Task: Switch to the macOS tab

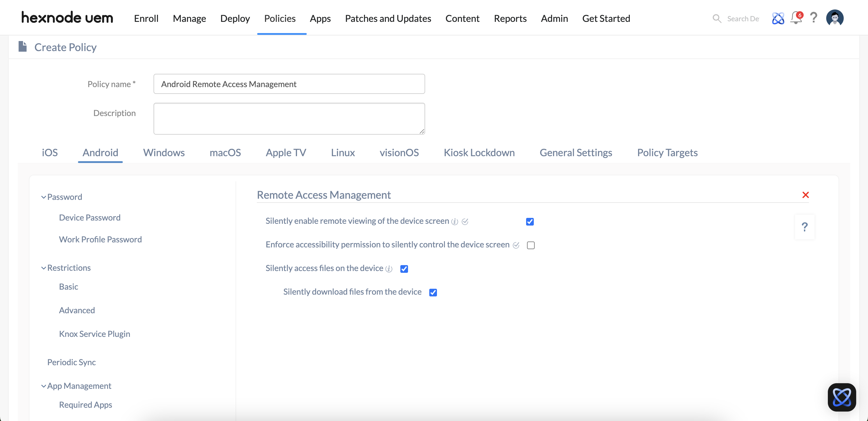Action: point(225,152)
